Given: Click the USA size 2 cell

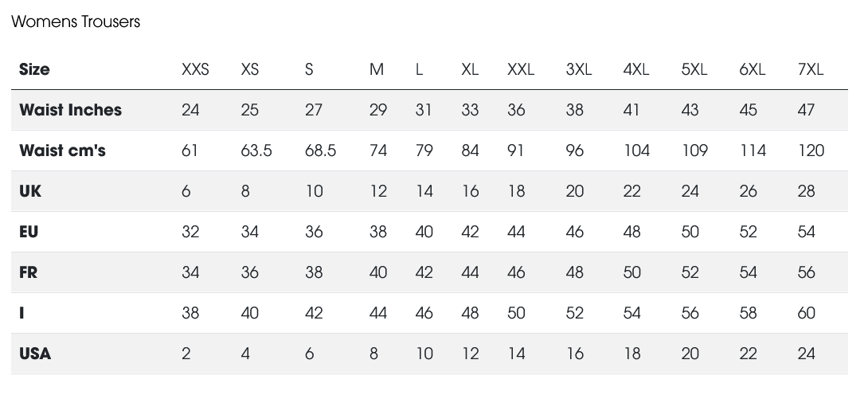Looking at the screenshot, I should tap(186, 354).
